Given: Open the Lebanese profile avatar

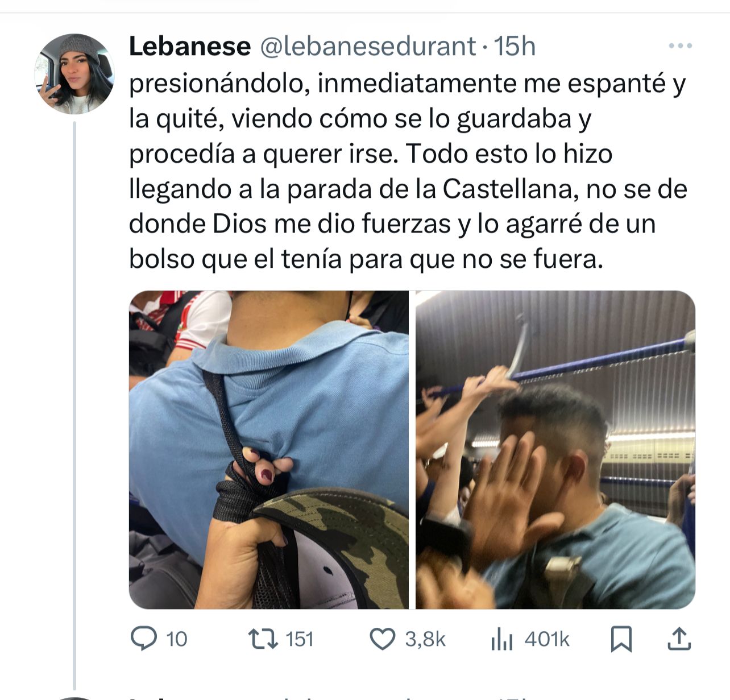Looking at the screenshot, I should pyautogui.click(x=74, y=74).
